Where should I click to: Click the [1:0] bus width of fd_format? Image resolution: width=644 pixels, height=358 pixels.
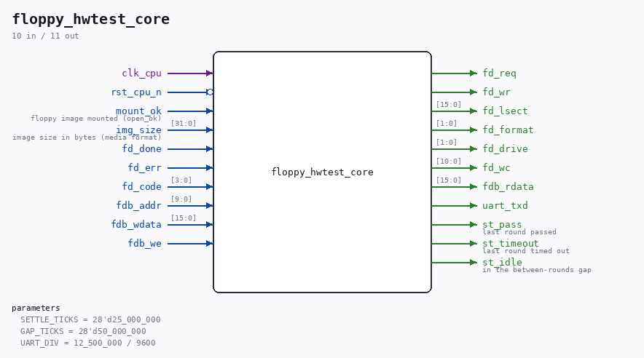447,124
